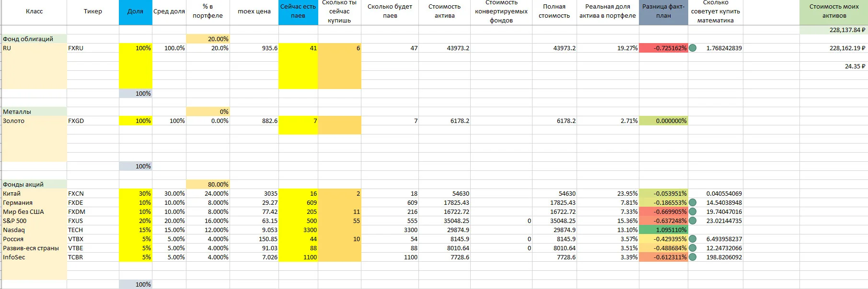The height and width of the screenshot is (289, 868).
Task: Select 'Стоимость конвертируемых фондов' header cell
Action: (x=501, y=12)
